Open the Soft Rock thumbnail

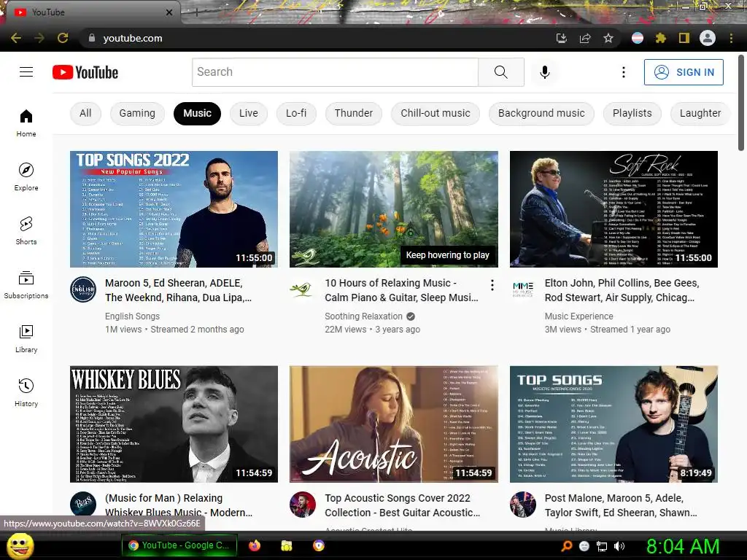614,209
